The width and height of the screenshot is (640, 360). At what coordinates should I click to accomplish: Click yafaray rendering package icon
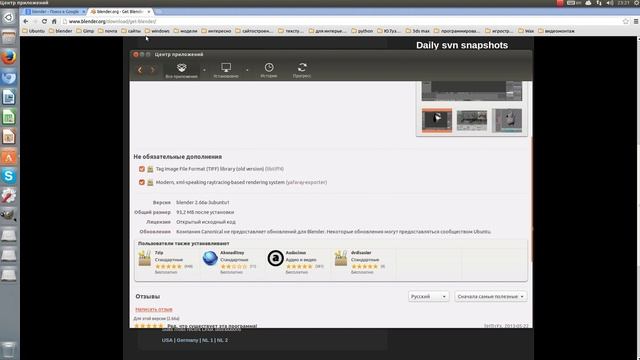coord(150,182)
